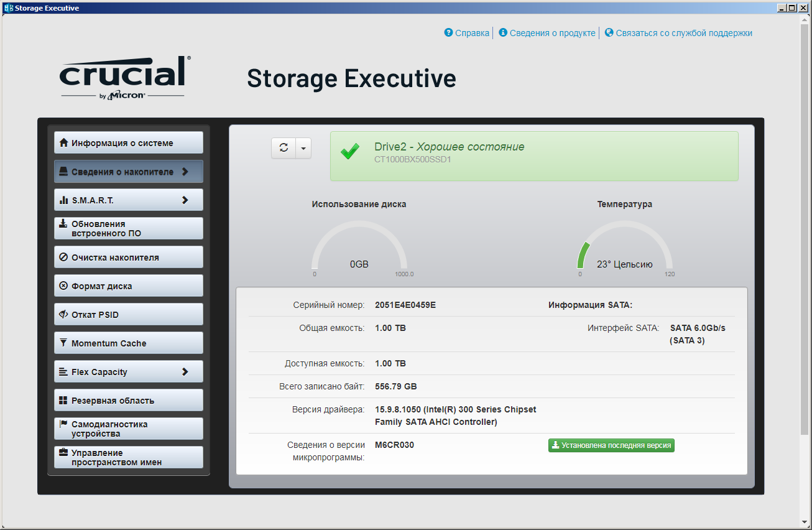Click the globe icon for contacting support
The image size is (812, 530).
click(x=609, y=33)
